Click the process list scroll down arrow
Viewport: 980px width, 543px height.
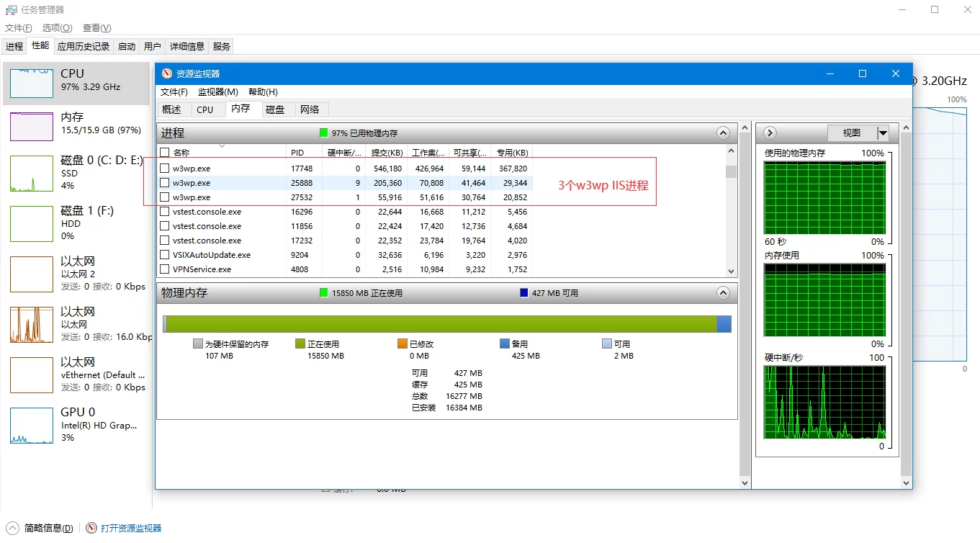(x=731, y=271)
